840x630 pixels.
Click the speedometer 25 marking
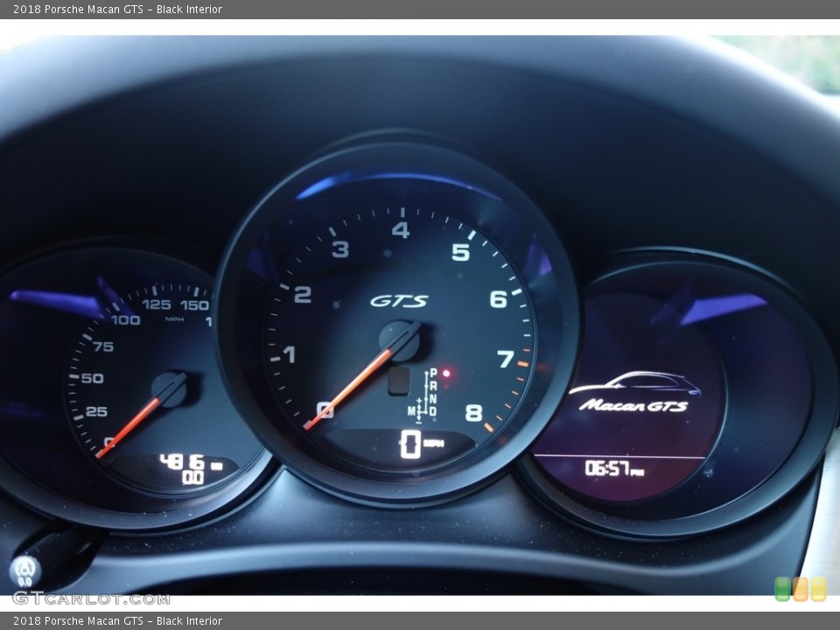(x=96, y=411)
